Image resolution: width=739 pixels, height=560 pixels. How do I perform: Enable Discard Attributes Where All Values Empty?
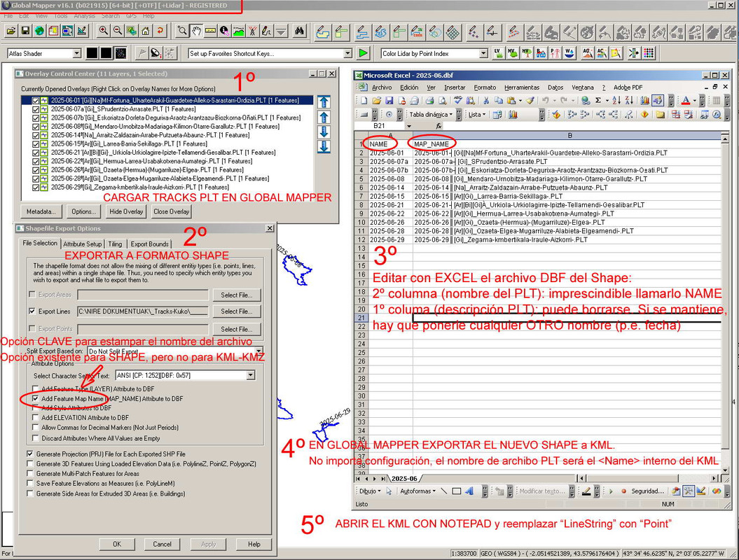point(35,438)
